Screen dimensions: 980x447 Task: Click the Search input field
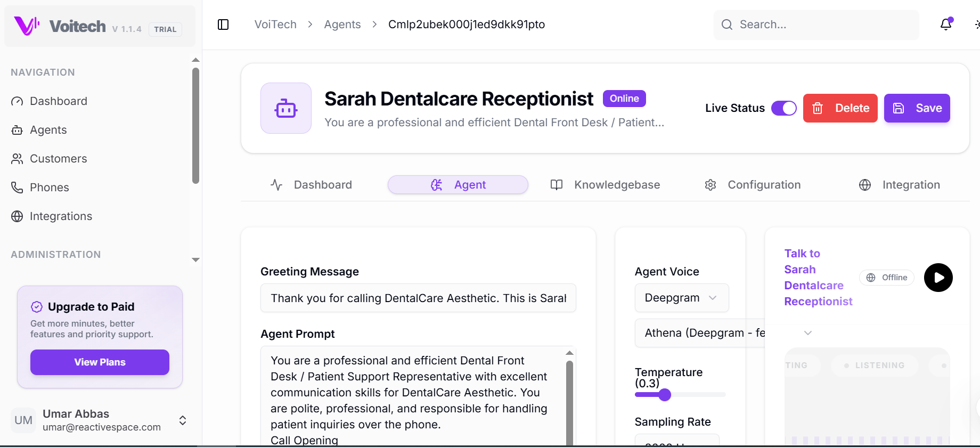pos(816,25)
